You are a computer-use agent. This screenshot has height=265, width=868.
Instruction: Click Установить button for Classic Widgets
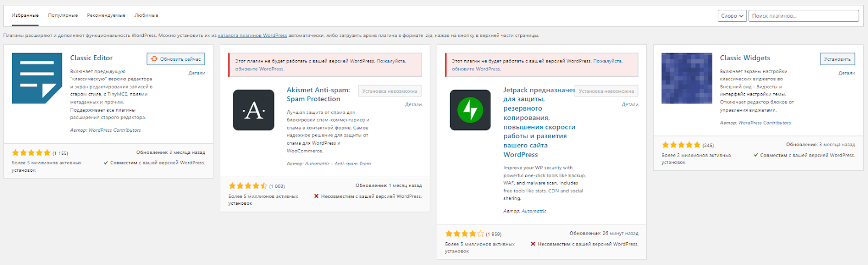pos(837,59)
